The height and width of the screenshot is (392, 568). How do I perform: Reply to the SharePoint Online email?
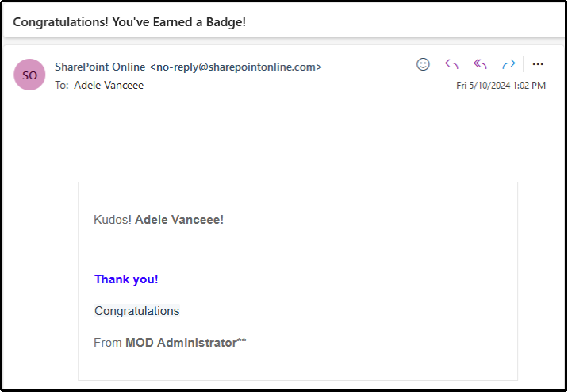tap(451, 64)
